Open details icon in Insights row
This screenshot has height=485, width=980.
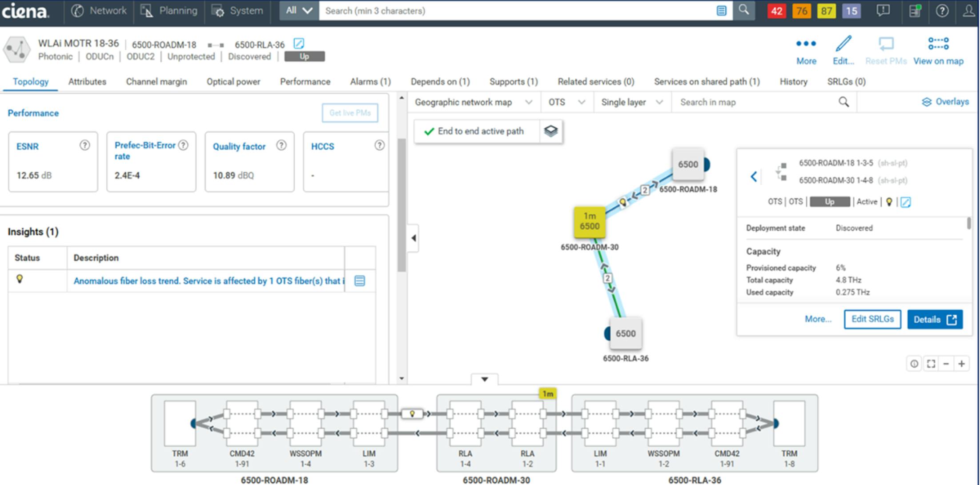click(x=360, y=281)
